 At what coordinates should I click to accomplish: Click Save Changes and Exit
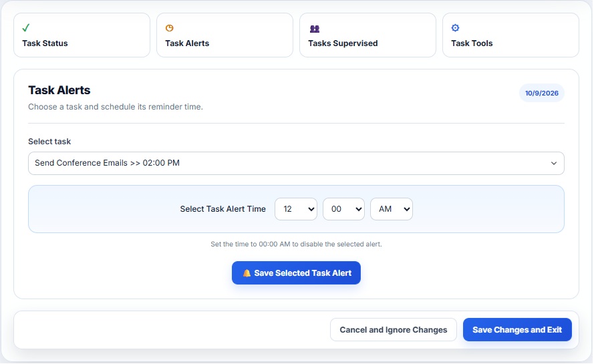point(517,330)
